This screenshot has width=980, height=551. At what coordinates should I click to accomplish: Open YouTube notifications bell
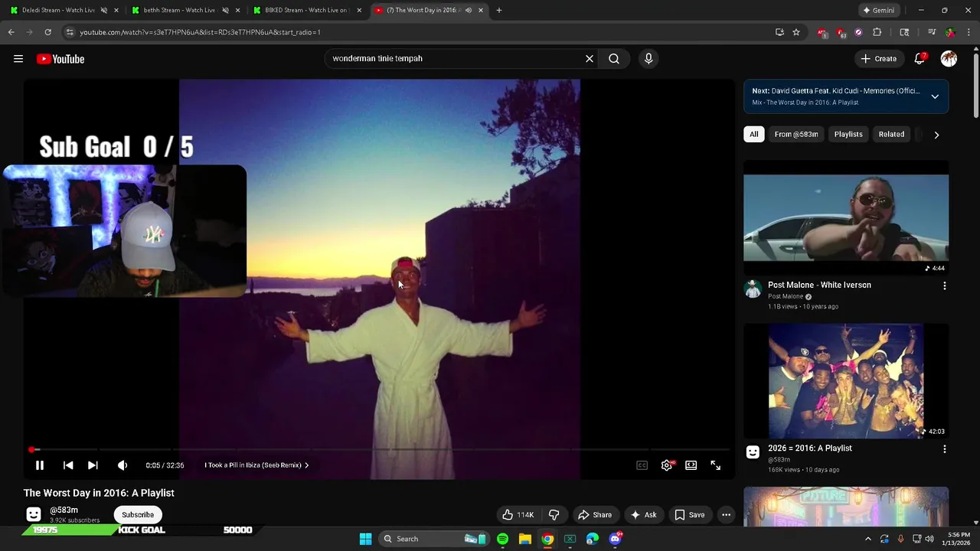[920, 59]
